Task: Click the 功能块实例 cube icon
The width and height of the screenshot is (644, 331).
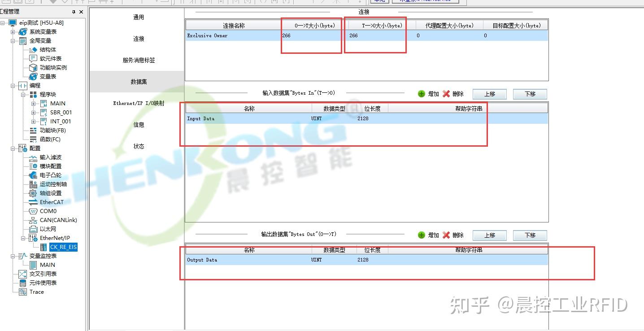Action: [33, 68]
